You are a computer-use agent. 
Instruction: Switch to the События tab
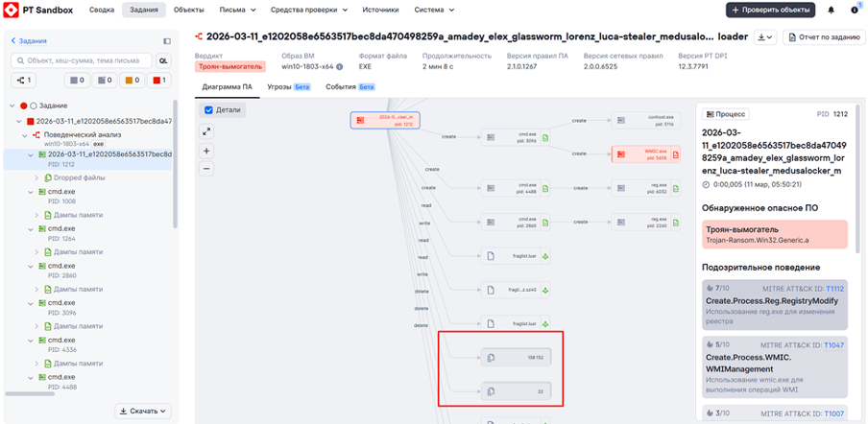click(x=350, y=87)
